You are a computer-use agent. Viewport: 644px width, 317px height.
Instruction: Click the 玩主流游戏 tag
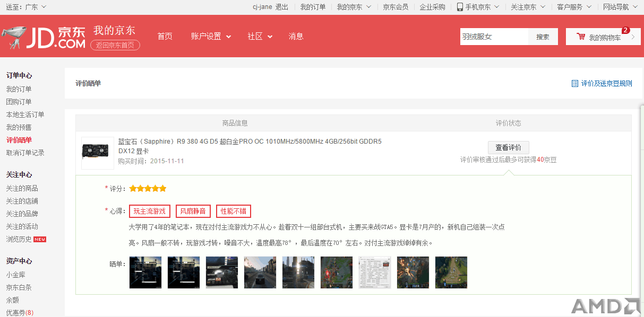pos(150,211)
